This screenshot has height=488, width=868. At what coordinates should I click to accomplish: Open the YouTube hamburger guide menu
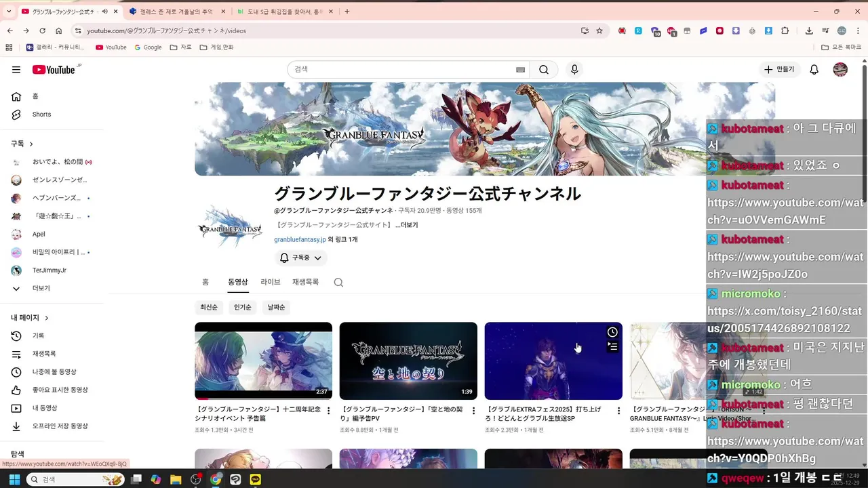(x=16, y=69)
